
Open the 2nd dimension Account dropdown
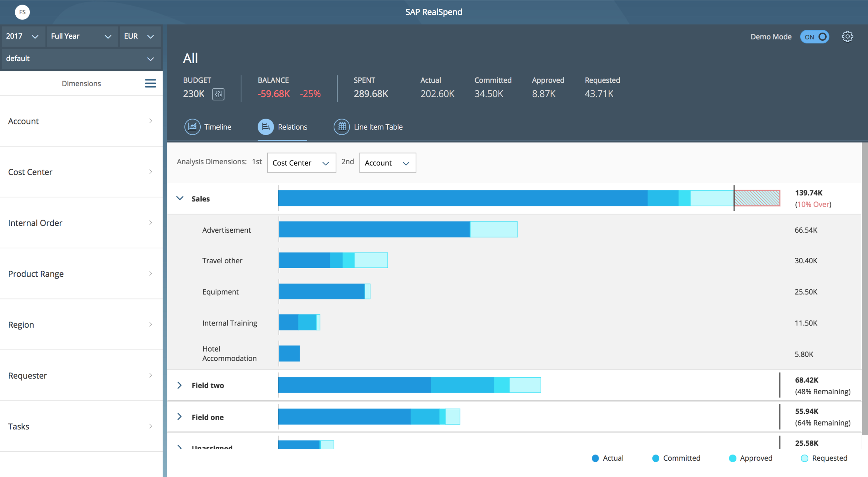[387, 163]
